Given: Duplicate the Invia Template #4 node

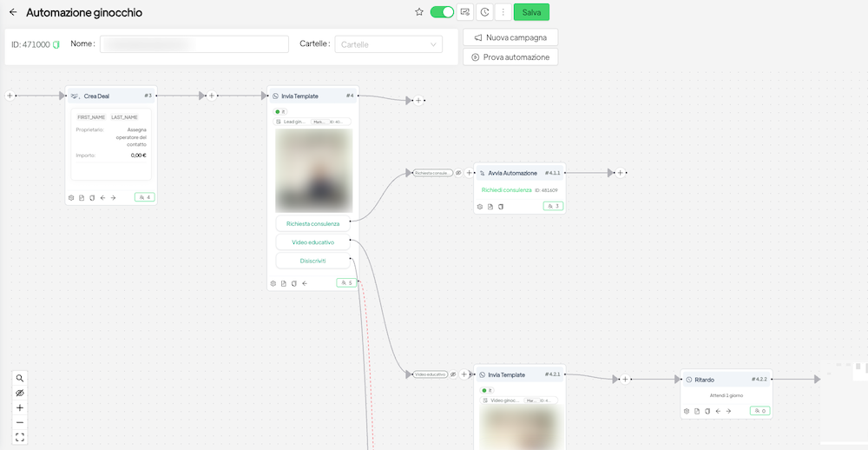Looking at the screenshot, I should (x=294, y=284).
